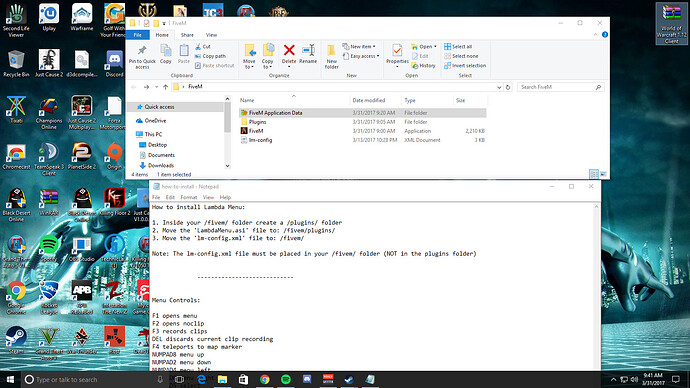This screenshot has height=388, width=690.
Task: Click Invert selection in ribbon
Action: pyautogui.click(x=465, y=66)
